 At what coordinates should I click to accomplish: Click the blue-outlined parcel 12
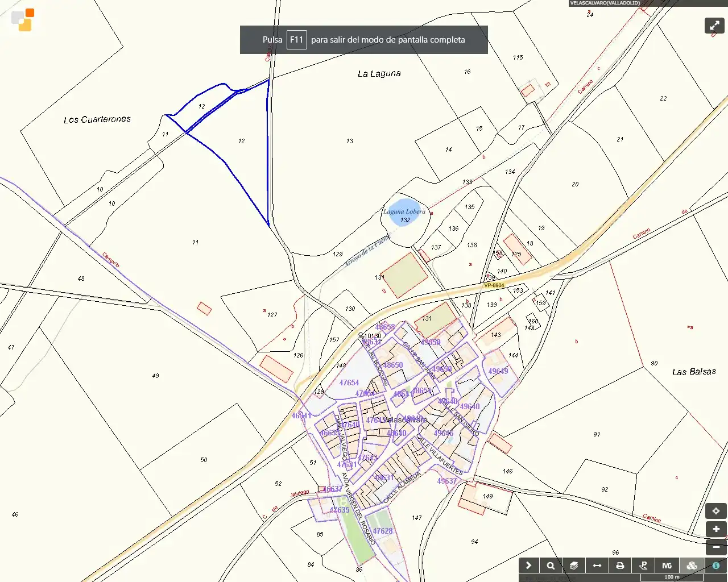[x=242, y=141]
